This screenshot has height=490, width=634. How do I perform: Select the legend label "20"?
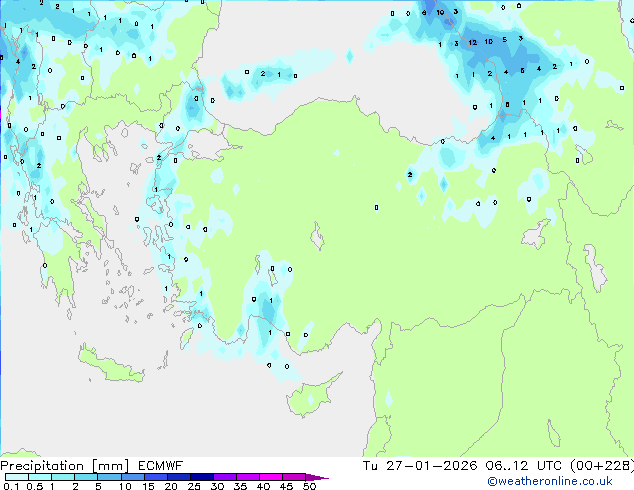(171, 486)
